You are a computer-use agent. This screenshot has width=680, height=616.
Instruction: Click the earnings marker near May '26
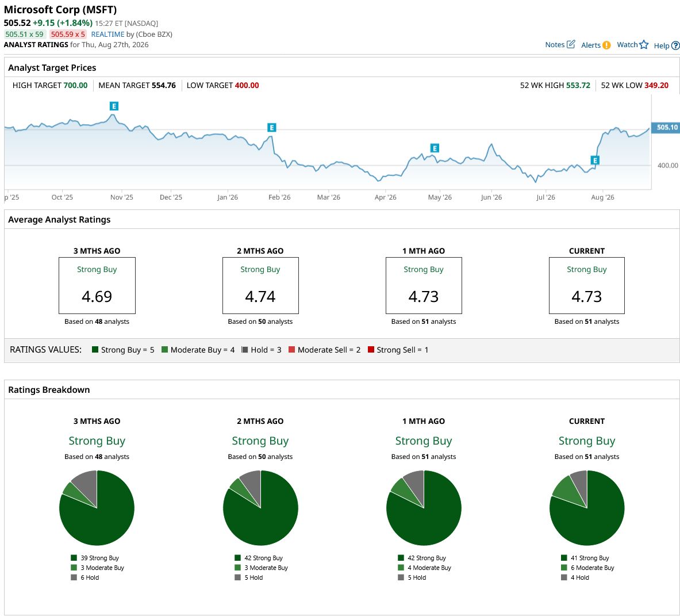pos(435,148)
